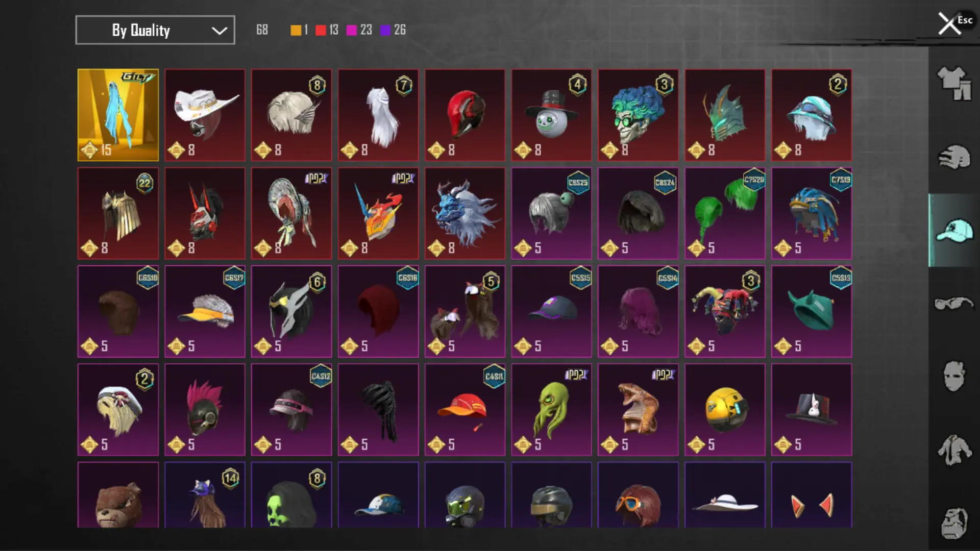Open the gorilla head category icon

pyautogui.click(x=954, y=523)
